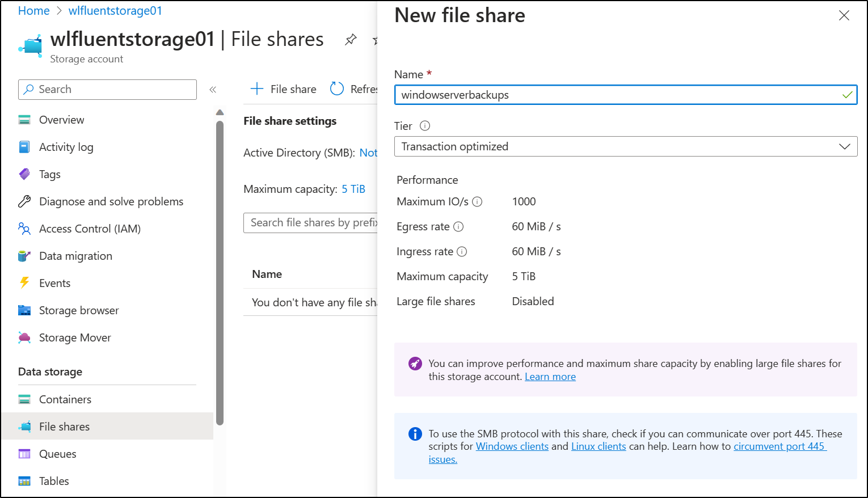Viewport: 868px width, 498px height.
Task: Click the Data migration icon
Action: click(24, 256)
